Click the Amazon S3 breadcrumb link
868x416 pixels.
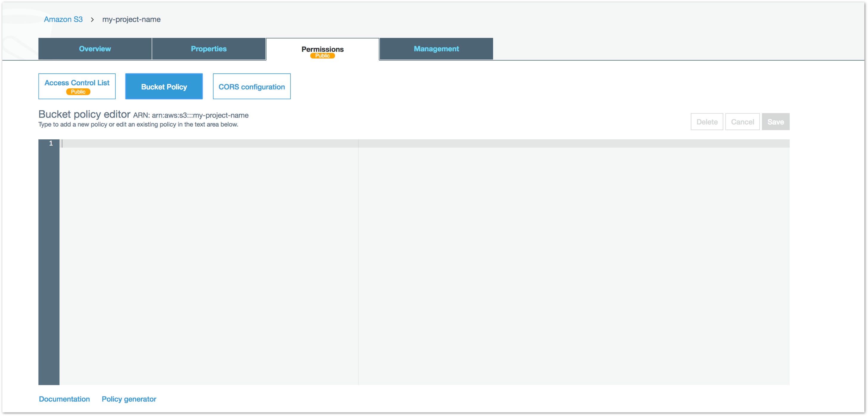click(63, 19)
